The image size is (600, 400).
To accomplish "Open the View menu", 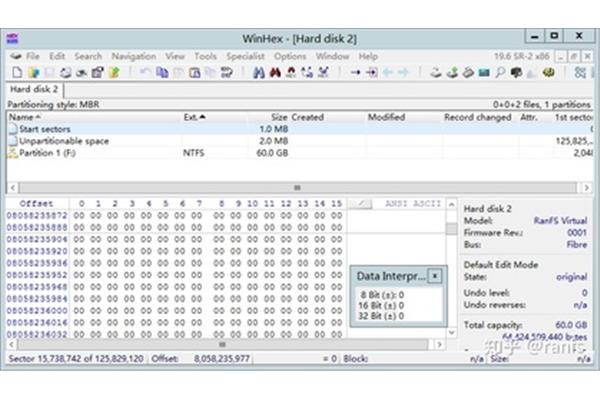I will point(175,56).
